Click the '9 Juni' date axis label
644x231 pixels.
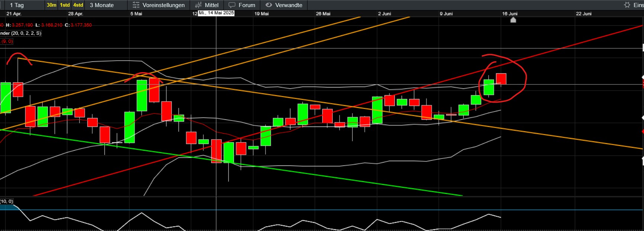pos(446,14)
